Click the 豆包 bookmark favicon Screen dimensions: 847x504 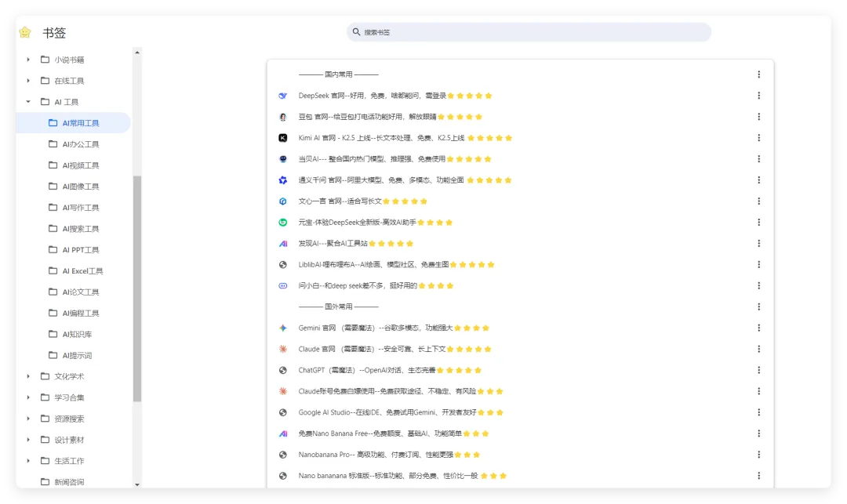(x=282, y=117)
